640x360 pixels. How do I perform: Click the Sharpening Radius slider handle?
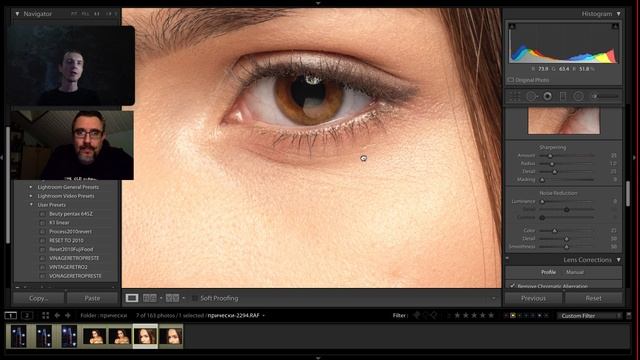pos(552,164)
